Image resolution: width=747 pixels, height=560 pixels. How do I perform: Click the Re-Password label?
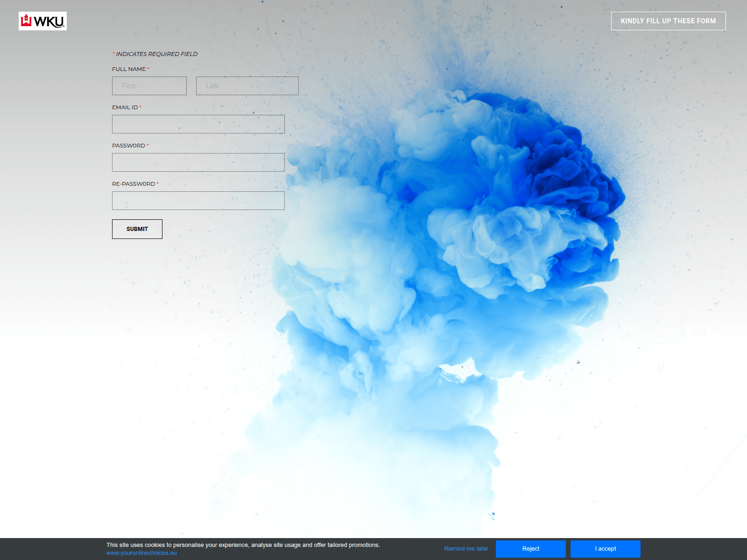point(135,184)
